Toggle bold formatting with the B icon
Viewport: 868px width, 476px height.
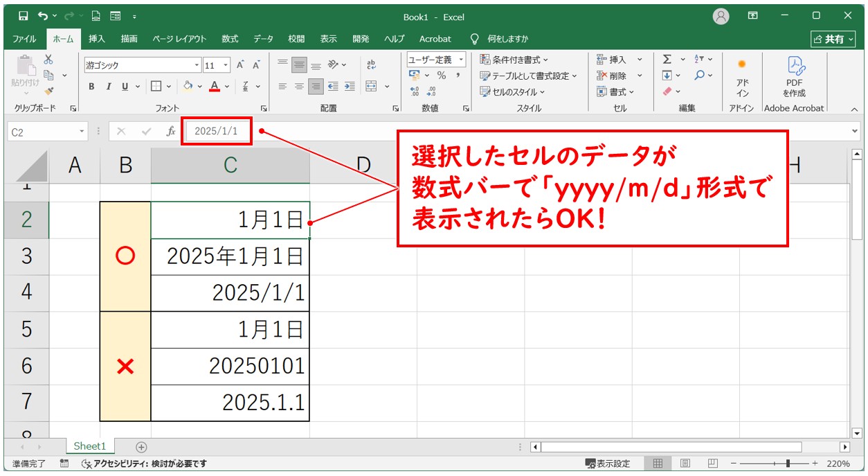tap(91, 86)
